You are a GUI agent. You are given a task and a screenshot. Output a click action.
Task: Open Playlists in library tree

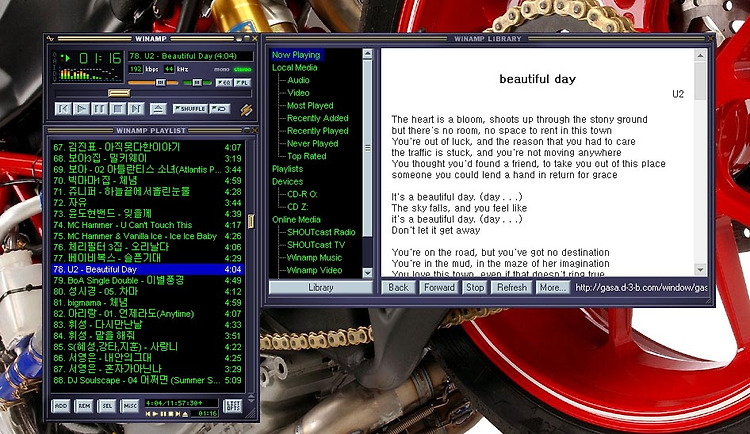pos(287,169)
